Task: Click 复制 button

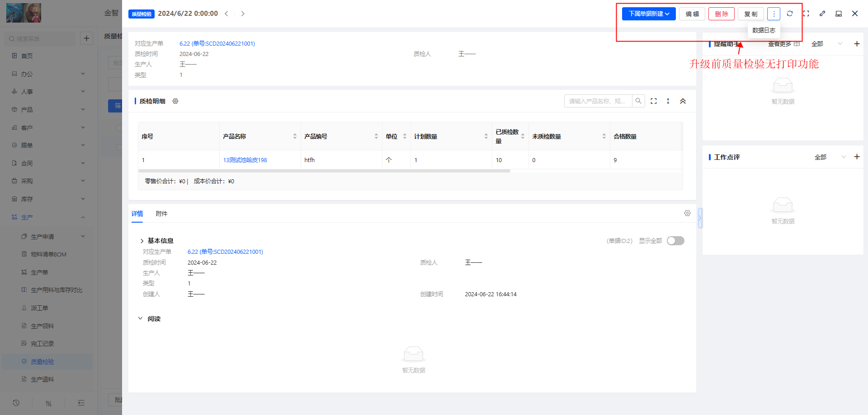Action: click(x=751, y=14)
